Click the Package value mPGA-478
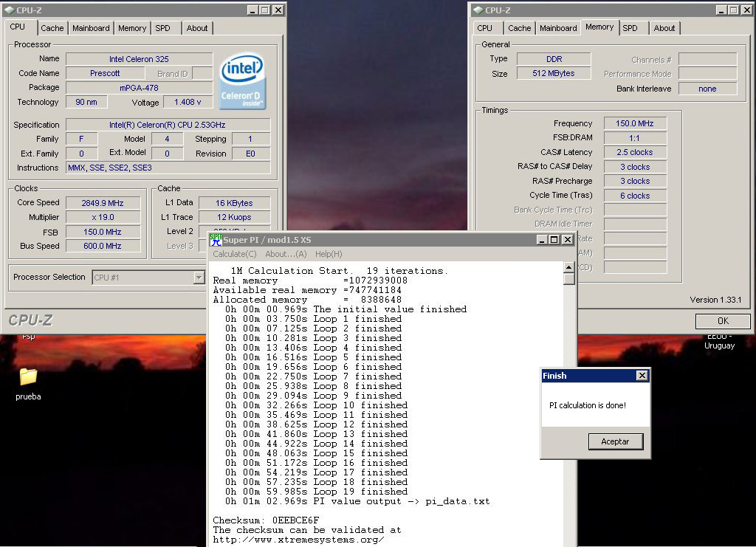Image resolution: width=756 pixels, height=547 pixels. click(139, 88)
